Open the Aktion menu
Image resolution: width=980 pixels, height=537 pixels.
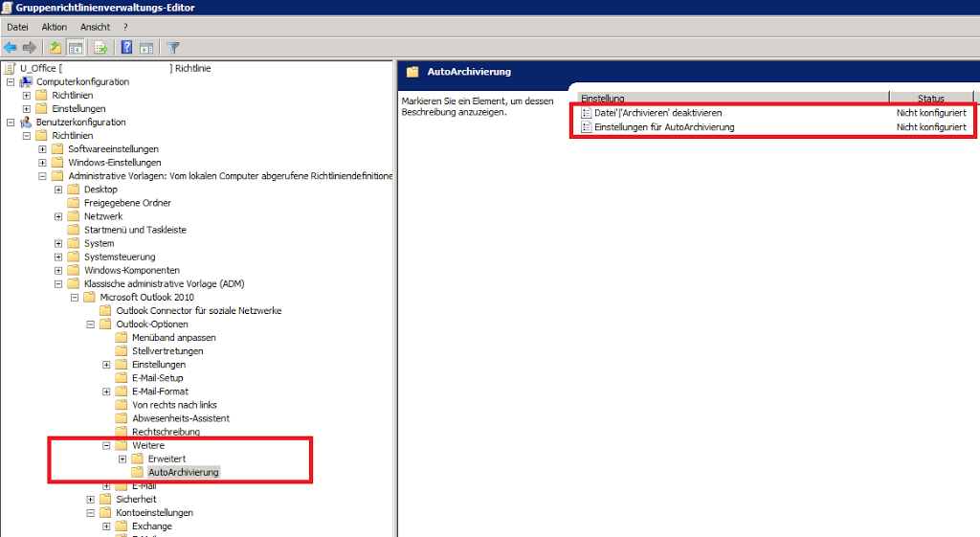pos(55,27)
